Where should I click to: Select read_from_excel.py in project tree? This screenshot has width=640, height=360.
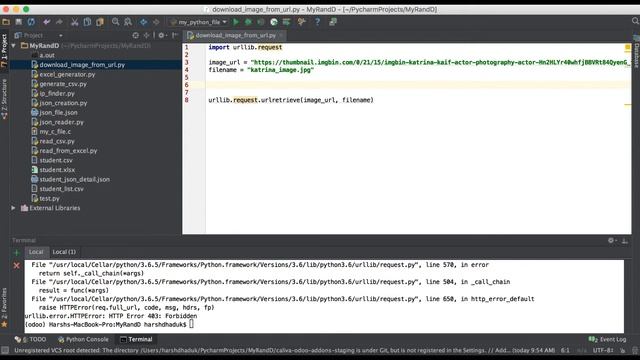pos(64,151)
